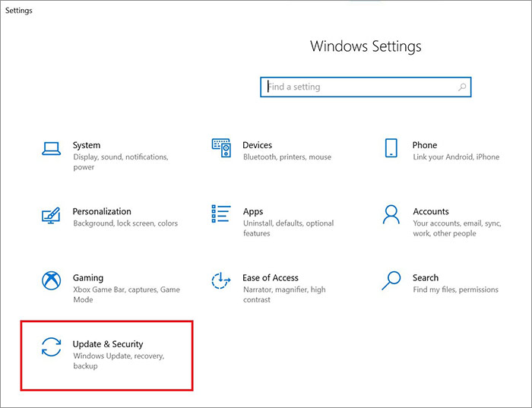Image resolution: width=532 pixels, height=408 pixels.
Task: Go to Accounts settings title
Action: coord(431,211)
